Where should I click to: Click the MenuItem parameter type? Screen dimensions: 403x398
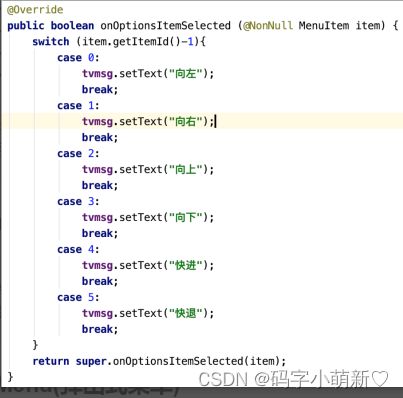point(324,26)
